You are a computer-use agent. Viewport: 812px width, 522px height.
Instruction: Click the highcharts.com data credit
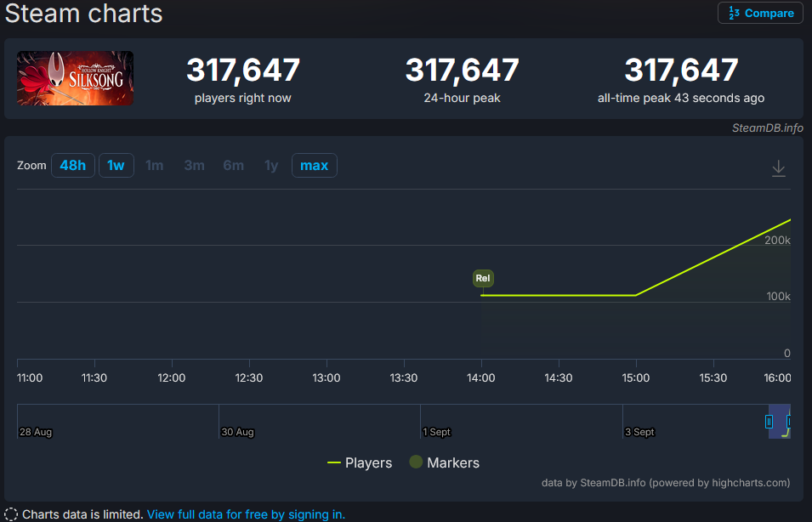click(666, 483)
